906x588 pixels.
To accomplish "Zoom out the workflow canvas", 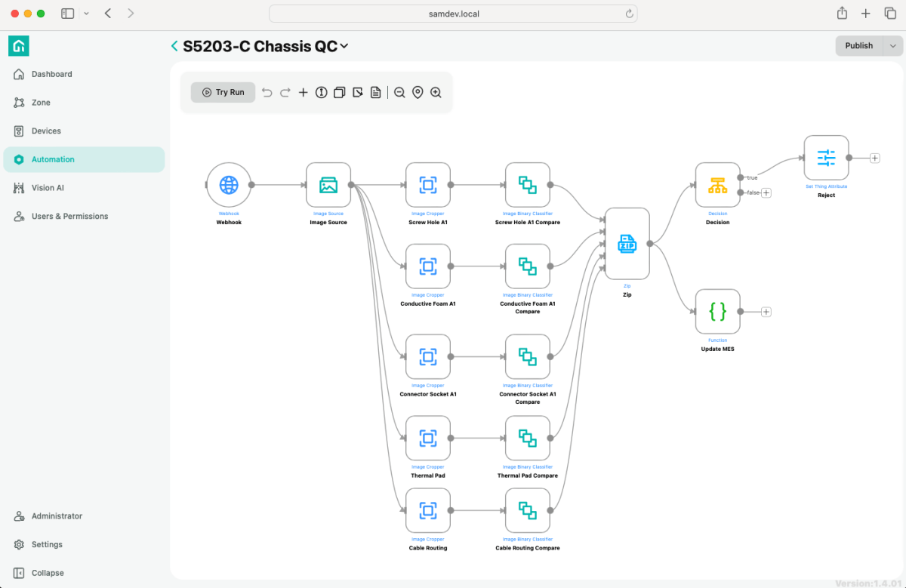I will [399, 92].
